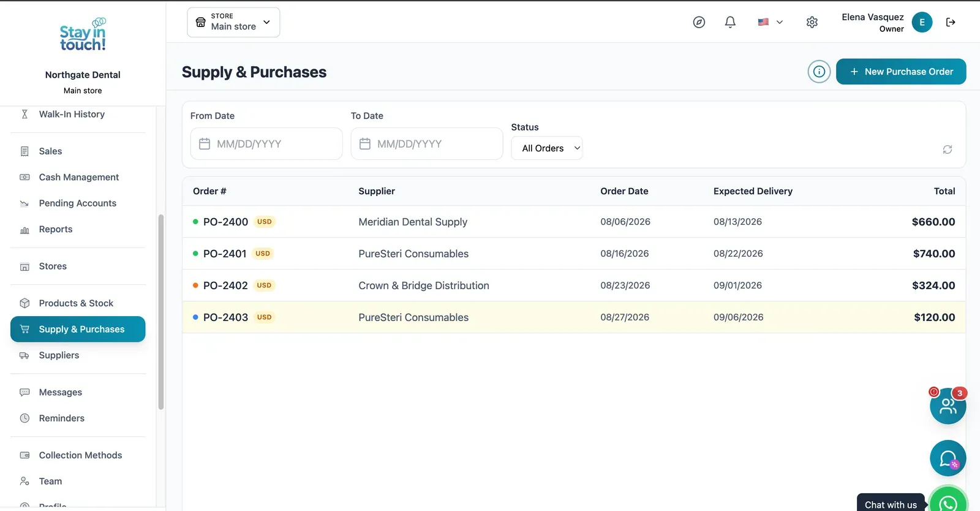Open Messages in the sidebar

[x=78, y=392]
